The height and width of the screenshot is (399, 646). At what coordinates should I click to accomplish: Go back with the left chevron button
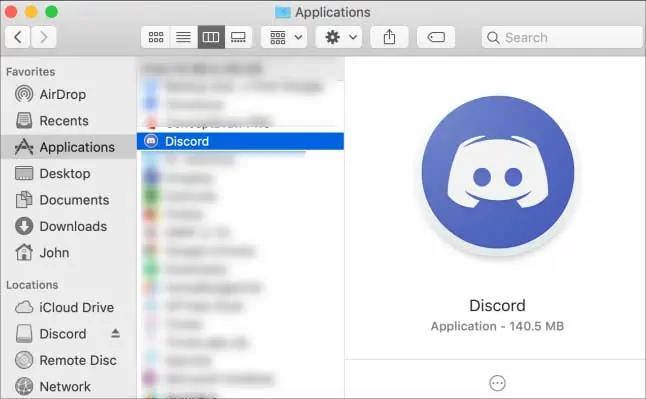(x=18, y=37)
